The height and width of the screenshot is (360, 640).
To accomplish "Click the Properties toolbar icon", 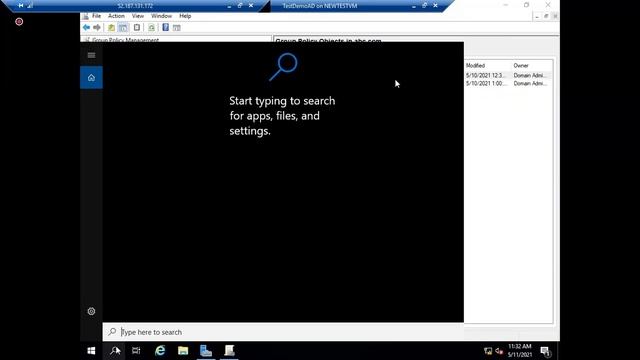I will (137, 27).
